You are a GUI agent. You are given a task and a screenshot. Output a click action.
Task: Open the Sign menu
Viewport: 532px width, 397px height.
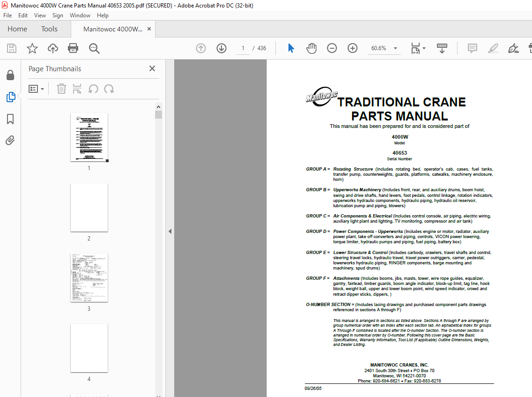pyautogui.click(x=58, y=15)
